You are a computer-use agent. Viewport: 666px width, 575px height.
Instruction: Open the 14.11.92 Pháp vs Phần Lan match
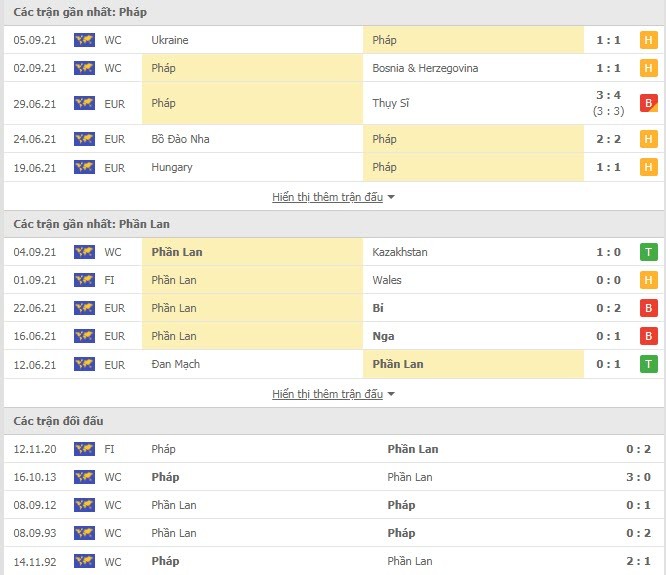pyautogui.click(x=333, y=561)
